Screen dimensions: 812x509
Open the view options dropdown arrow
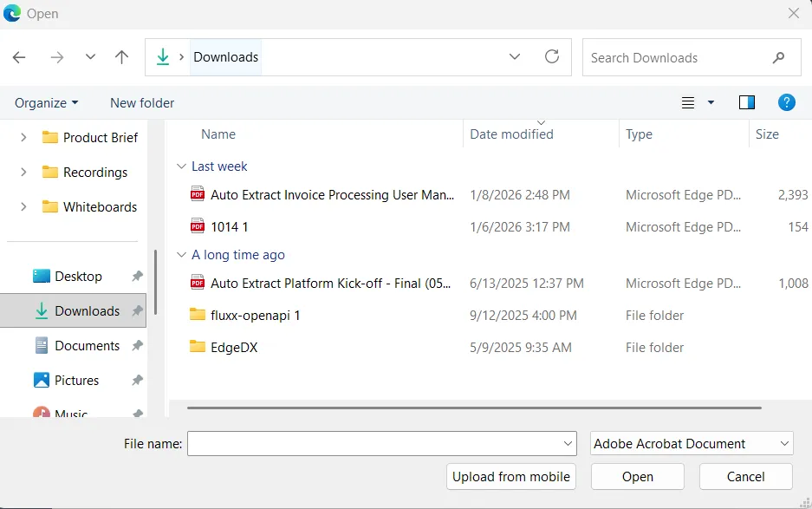[711, 102]
